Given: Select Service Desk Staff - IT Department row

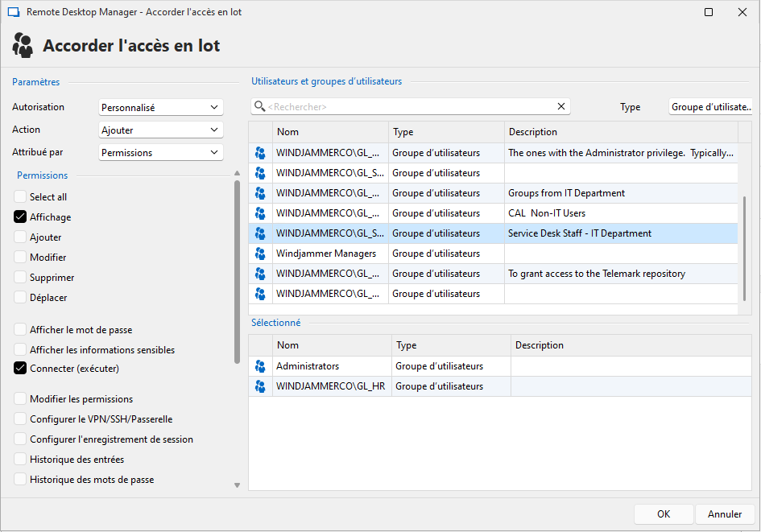Looking at the screenshot, I should [x=493, y=233].
